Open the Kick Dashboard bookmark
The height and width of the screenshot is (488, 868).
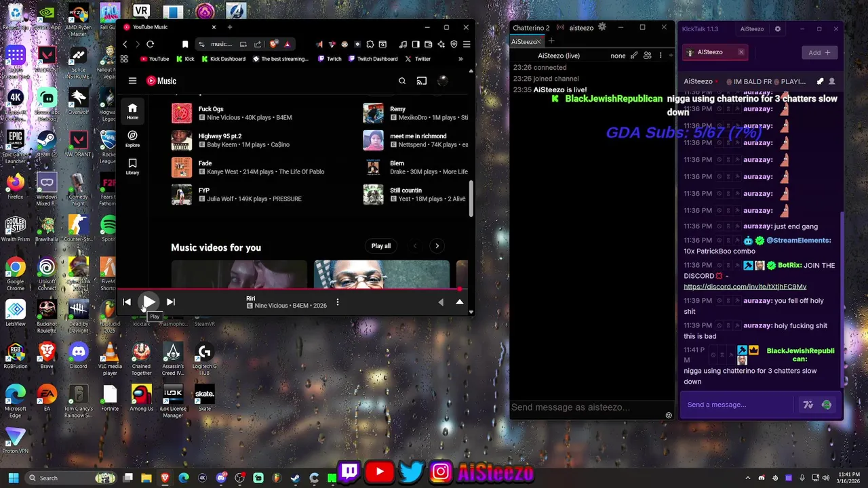[222, 59]
